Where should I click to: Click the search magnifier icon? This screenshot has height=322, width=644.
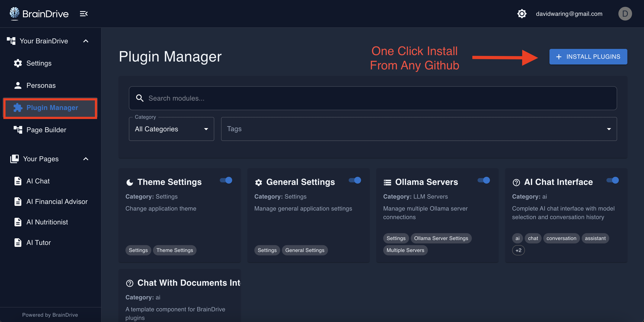click(140, 98)
